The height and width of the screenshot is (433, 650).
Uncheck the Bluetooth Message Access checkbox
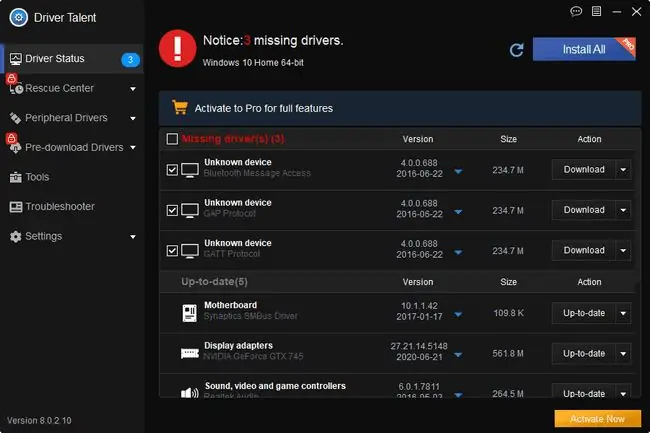pyautogui.click(x=172, y=170)
